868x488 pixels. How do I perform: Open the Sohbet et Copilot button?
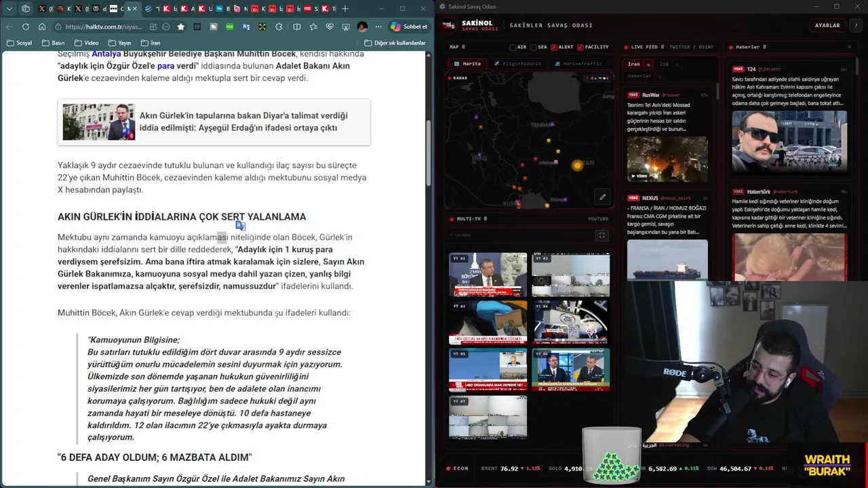click(409, 26)
